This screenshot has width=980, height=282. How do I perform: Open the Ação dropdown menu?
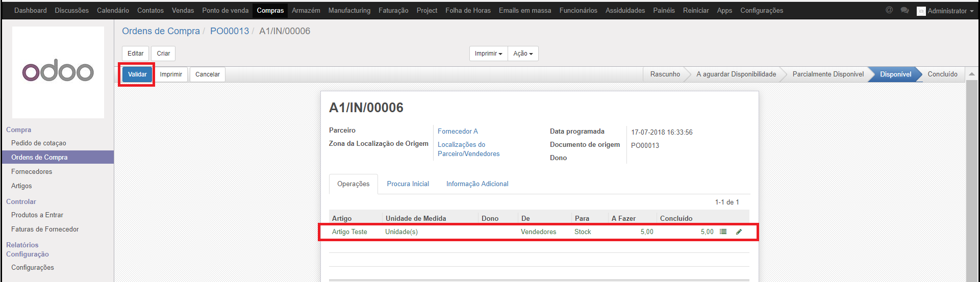[523, 54]
